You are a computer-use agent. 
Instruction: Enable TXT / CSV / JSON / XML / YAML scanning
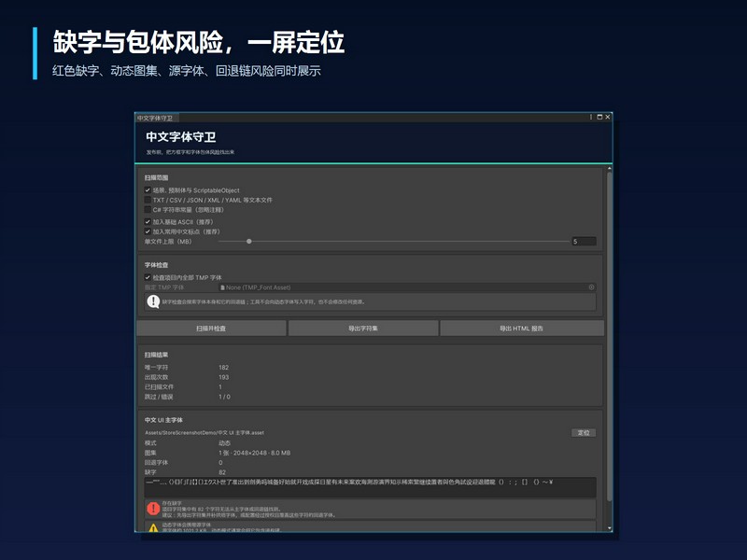pos(148,200)
